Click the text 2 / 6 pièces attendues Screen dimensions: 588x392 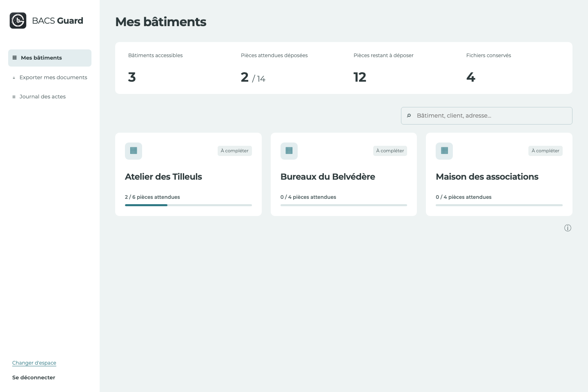(x=152, y=197)
